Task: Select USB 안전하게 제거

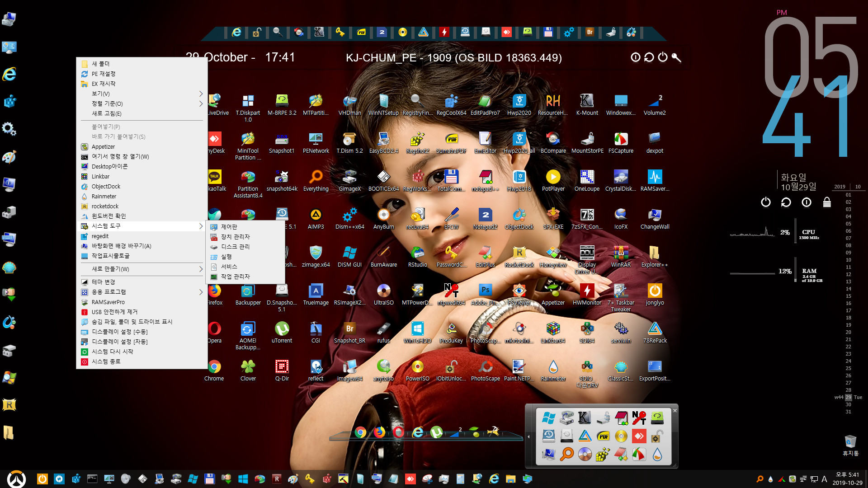Action: [142, 312]
